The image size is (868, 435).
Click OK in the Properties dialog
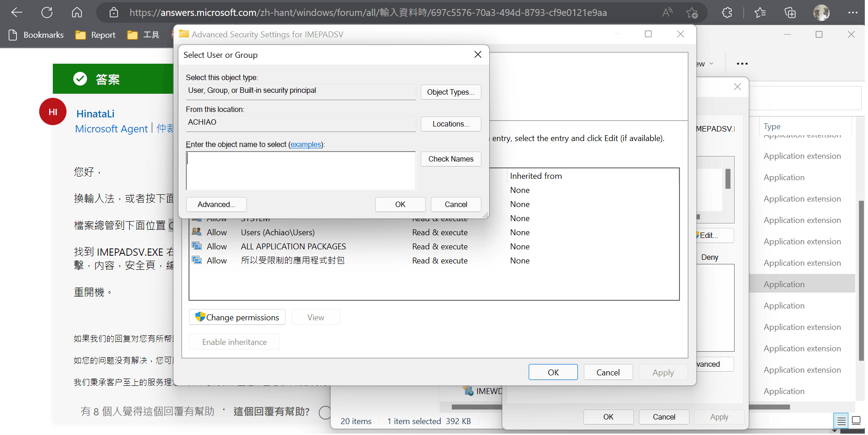point(608,417)
